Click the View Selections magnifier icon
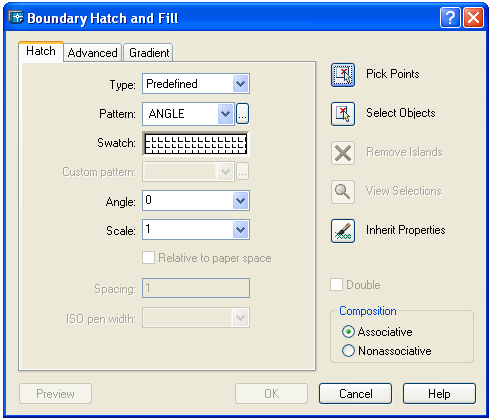 pos(343,192)
